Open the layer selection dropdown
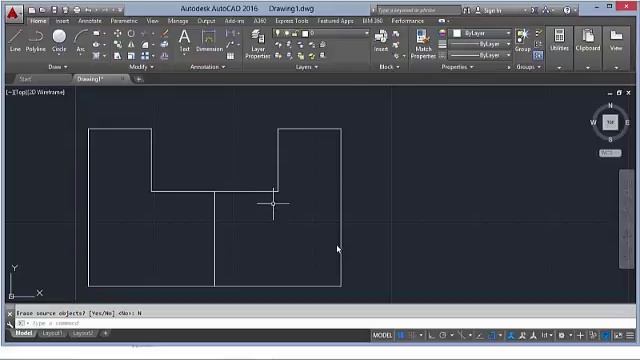This screenshot has height=360, width=640. 321,33
